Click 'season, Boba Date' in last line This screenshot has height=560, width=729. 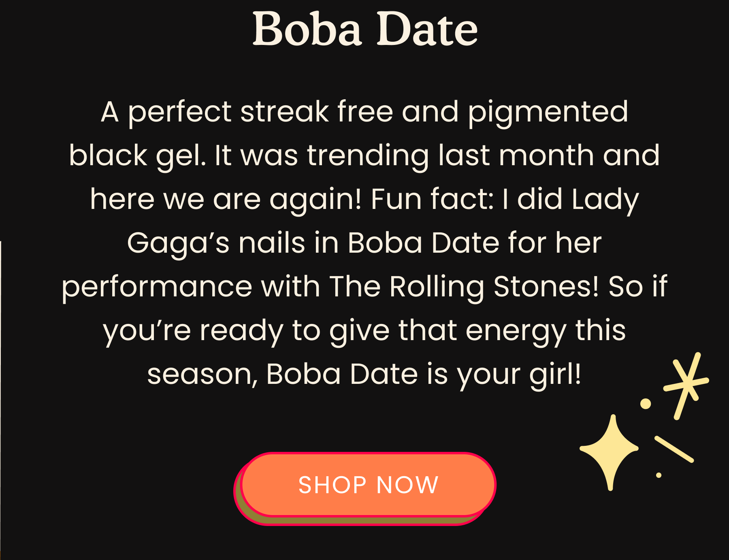pyautogui.click(x=282, y=375)
